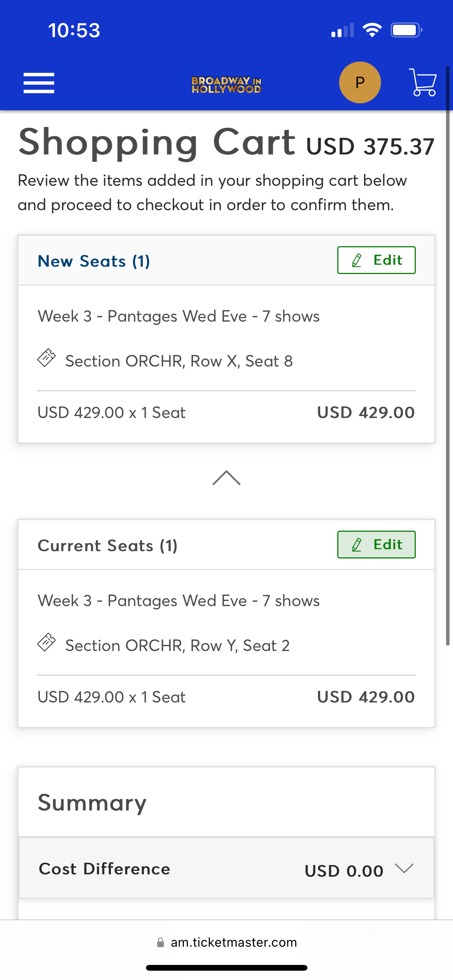Screen dimensions: 453x980
Task: Select the New Seats (1) heading
Action: click(x=94, y=261)
